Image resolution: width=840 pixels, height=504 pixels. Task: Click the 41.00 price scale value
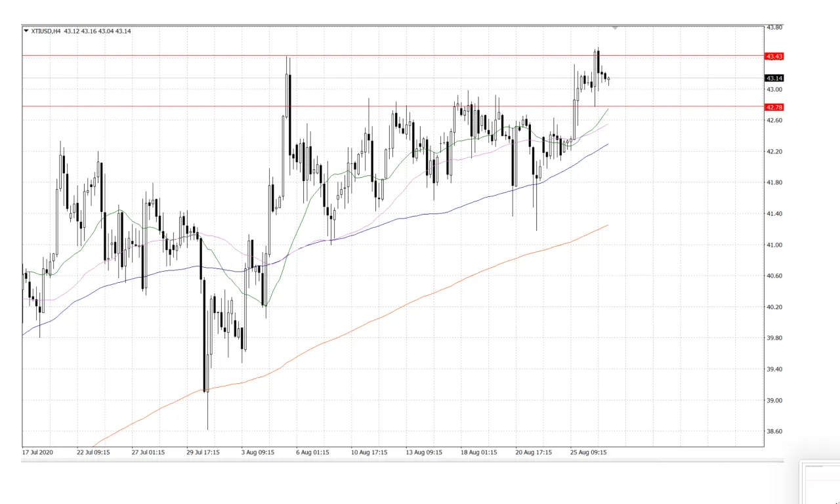774,245
